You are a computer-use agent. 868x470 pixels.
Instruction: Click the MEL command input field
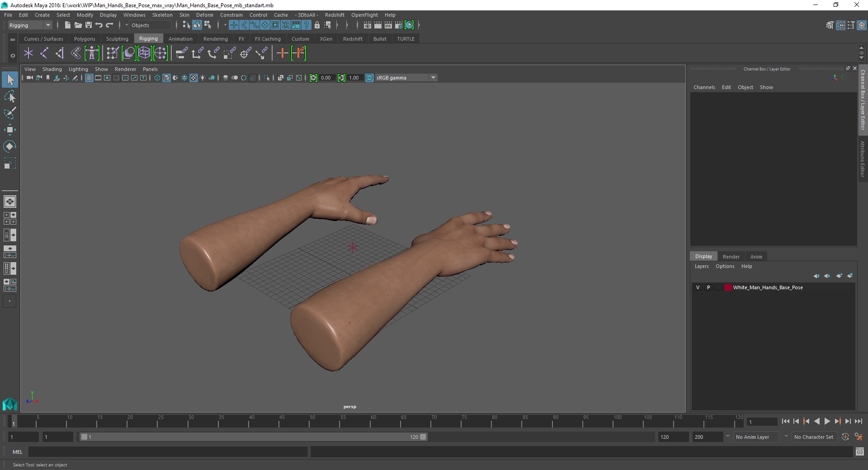168,452
